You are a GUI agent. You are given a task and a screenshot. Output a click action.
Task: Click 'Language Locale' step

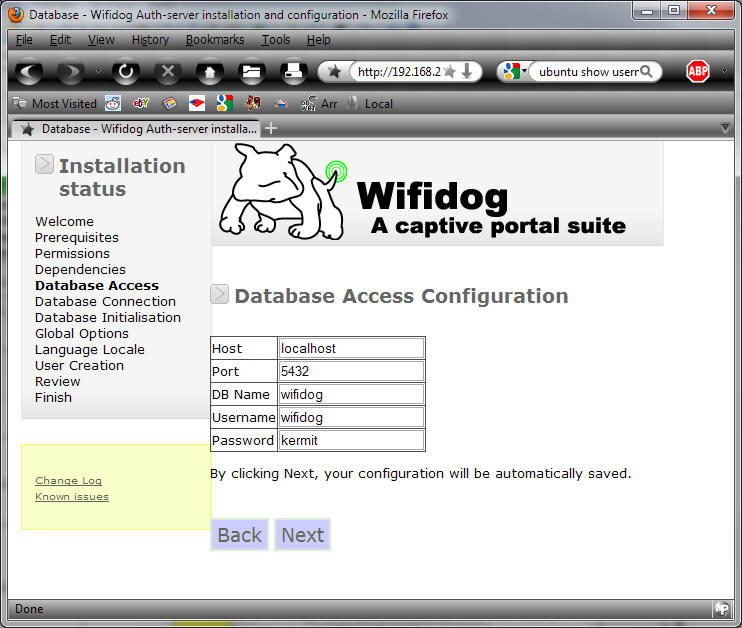point(90,350)
